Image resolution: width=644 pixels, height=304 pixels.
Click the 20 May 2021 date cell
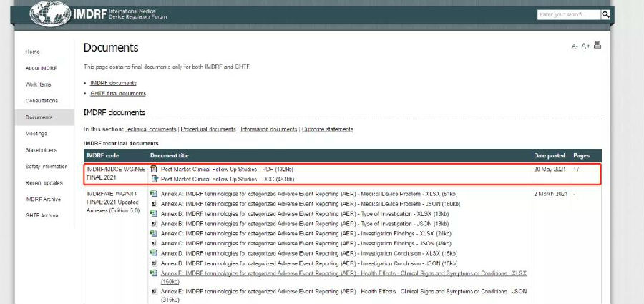coord(550,170)
